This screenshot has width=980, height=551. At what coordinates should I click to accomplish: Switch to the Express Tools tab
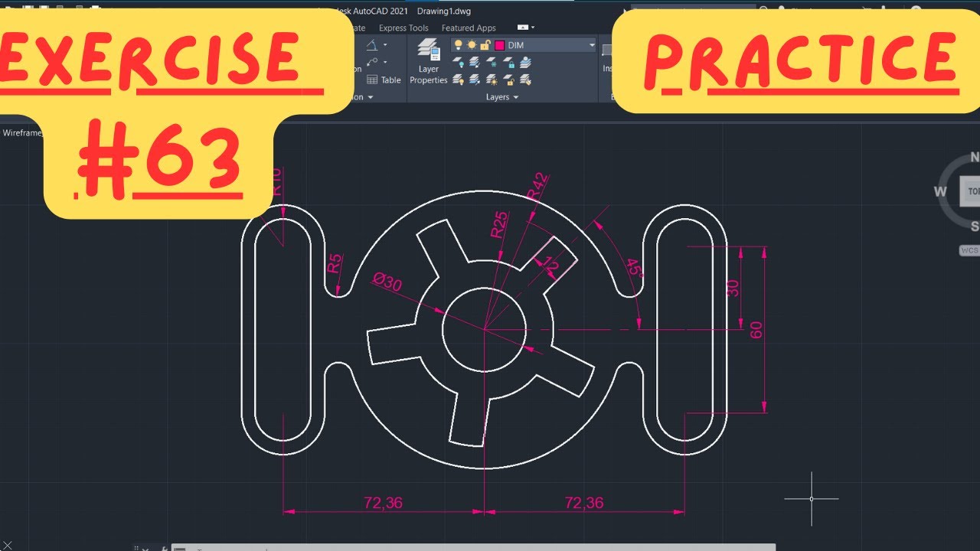[x=403, y=28]
